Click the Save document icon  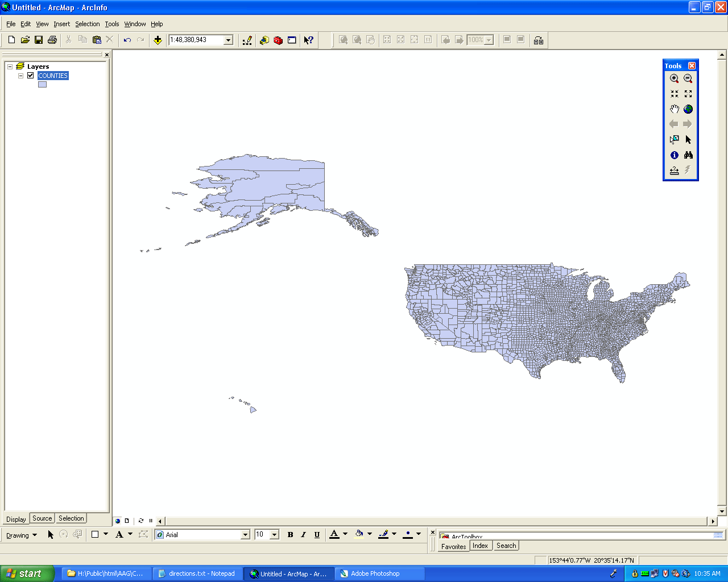point(39,40)
